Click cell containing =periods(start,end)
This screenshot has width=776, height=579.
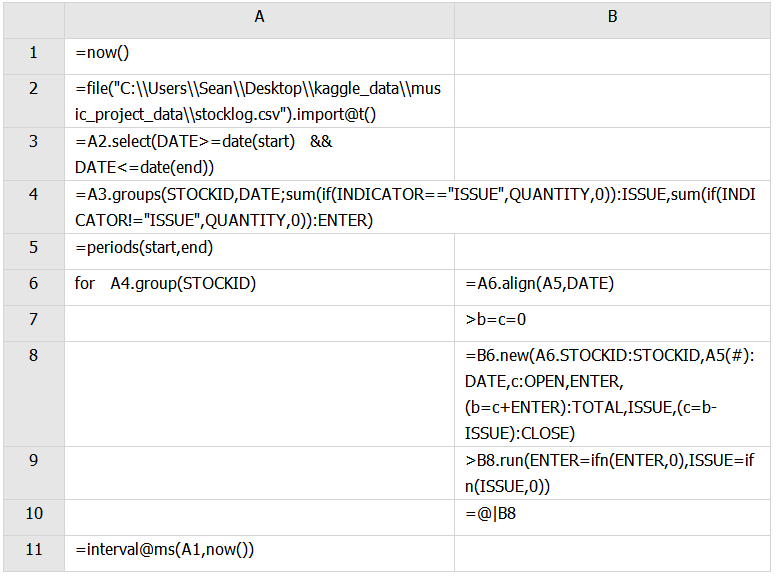pyautogui.click(x=259, y=251)
